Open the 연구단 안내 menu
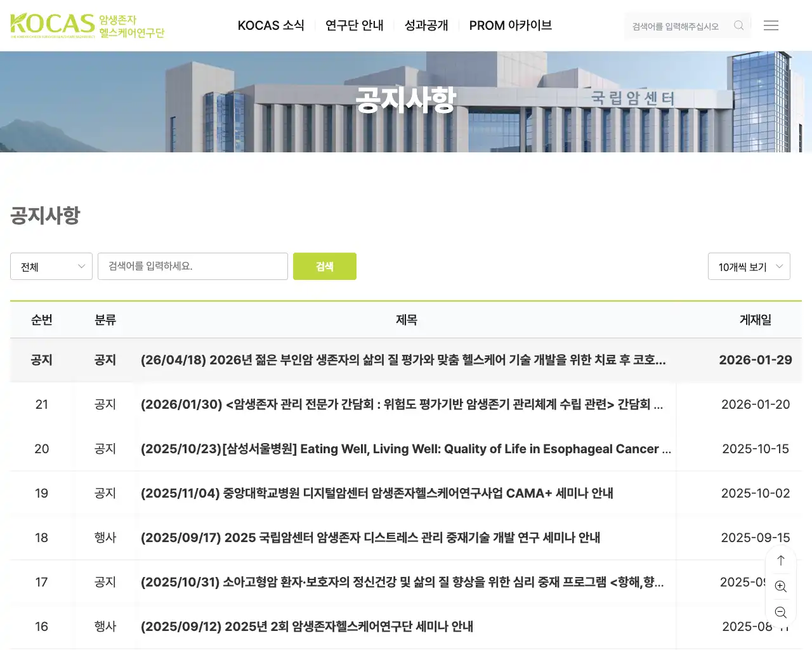This screenshot has height=650, width=812. [x=354, y=25]
